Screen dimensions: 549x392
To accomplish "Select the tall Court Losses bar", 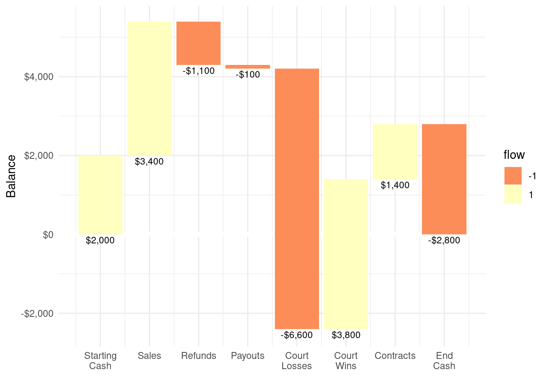I will tap(297, 198).
